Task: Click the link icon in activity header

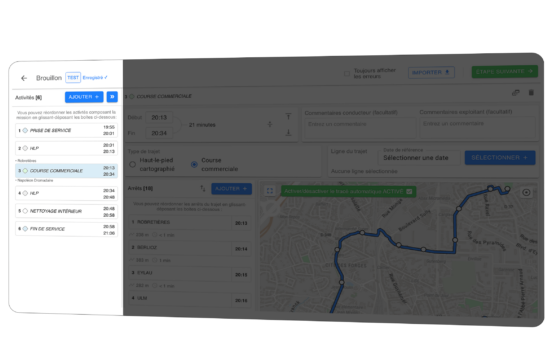Action: pos(515,93)
